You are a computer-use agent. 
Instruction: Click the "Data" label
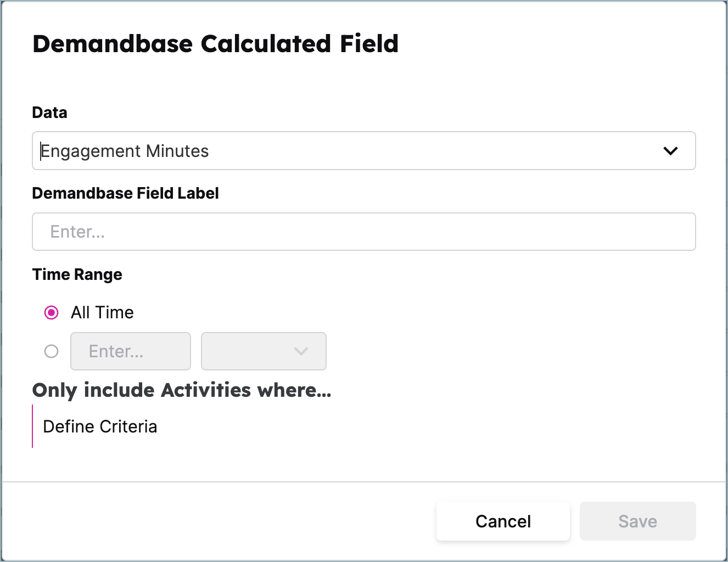[50, 113]
